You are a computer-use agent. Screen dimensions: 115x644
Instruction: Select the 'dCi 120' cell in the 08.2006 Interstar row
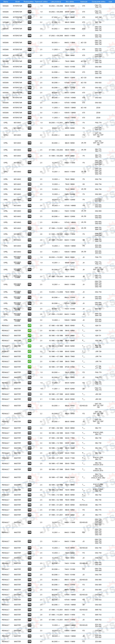84,78
